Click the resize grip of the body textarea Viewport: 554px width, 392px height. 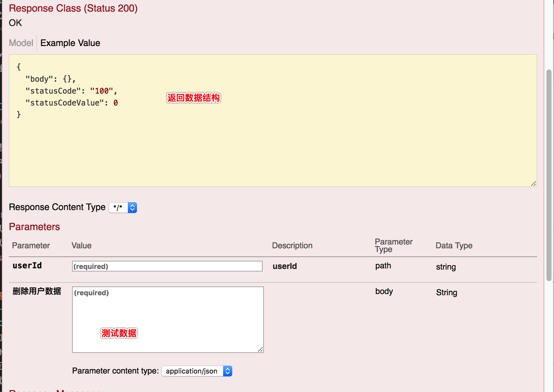click(260, 349)
